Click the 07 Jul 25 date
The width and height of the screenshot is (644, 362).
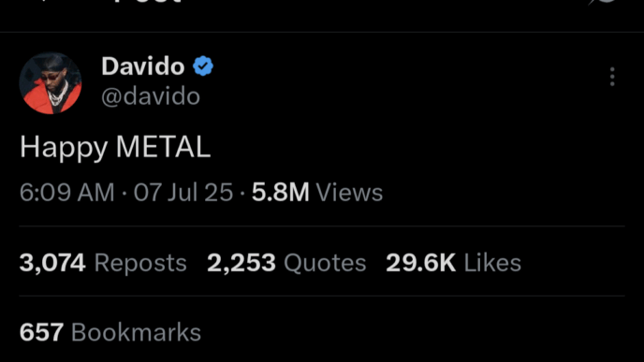pos(183,192)
